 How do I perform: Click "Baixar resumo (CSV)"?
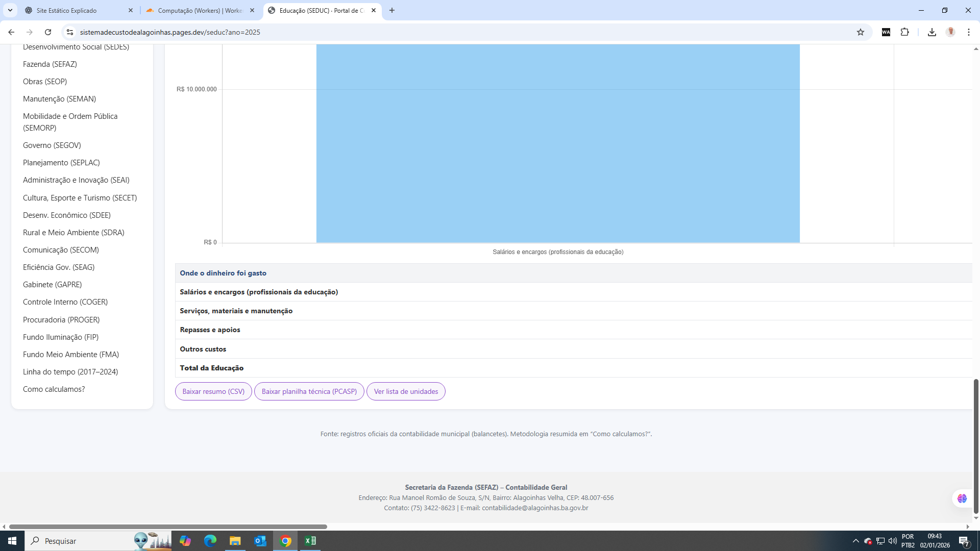[213, 391]
